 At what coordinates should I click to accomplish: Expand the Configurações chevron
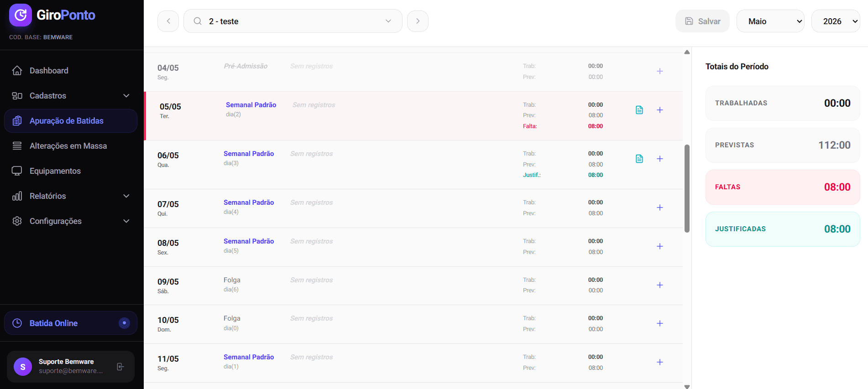click(126, 221)
